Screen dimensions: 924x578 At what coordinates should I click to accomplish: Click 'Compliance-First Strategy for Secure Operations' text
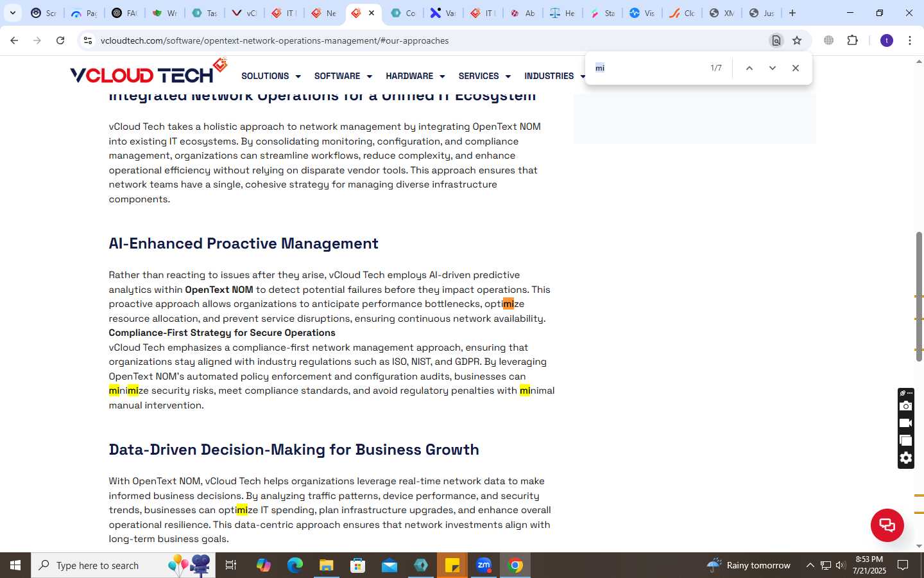click(222, 333)
